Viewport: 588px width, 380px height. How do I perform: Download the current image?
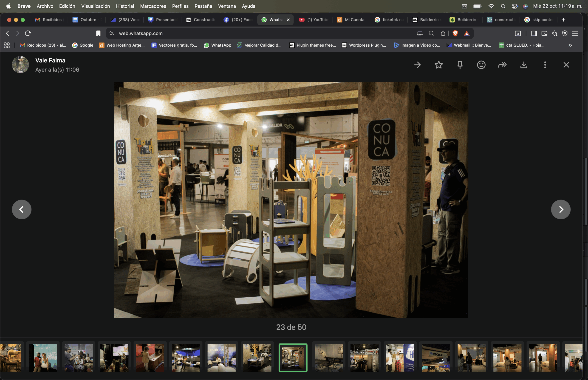click(523, 65)
